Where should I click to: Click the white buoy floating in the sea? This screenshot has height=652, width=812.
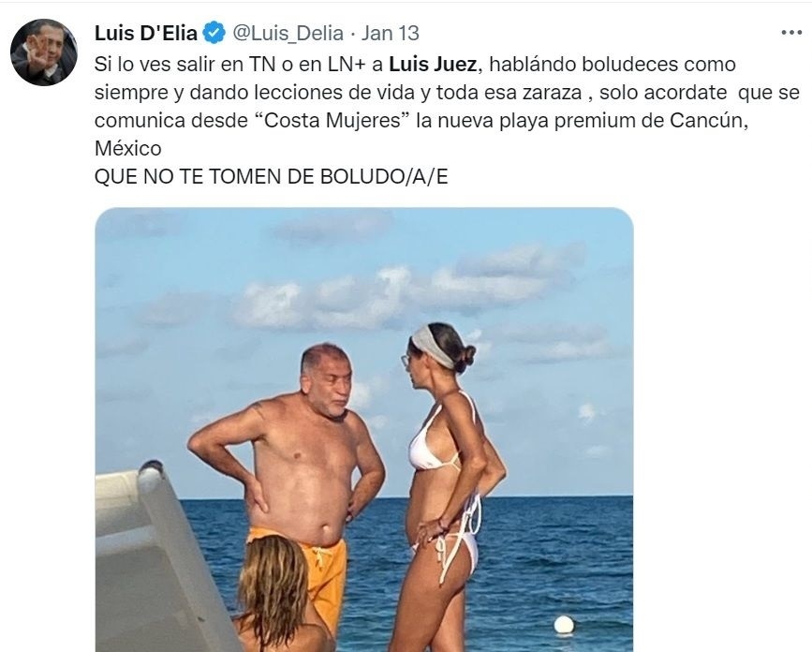coord(564,625)
